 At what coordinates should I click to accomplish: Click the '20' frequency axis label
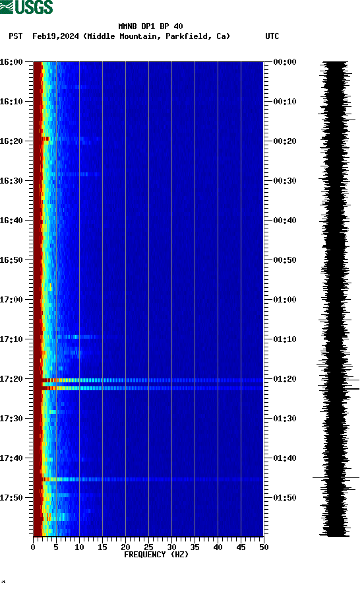[x=125, y=547]
